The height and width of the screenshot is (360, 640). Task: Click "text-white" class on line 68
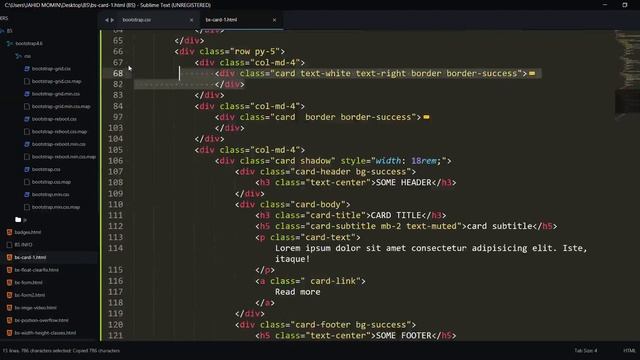coord(325,73)
